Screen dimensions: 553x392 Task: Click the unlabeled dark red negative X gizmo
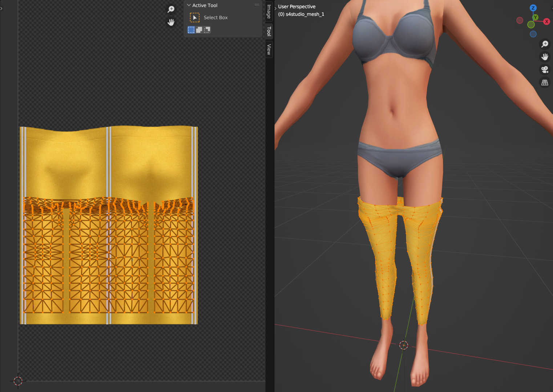click(x=520, y=20)
